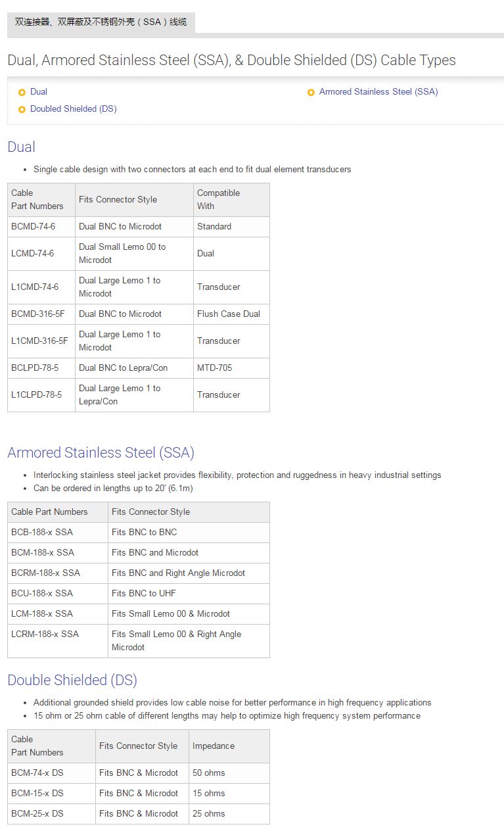This screenshot has height=837, width=504.
Task: Click the orange bullet beside Doubled Shielded link
Action: [22, 110]
